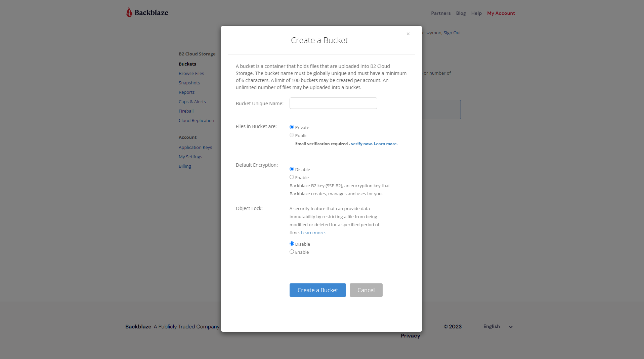Open Learn more about email verification
The image size is (644, 359).
tap(386, 144)
